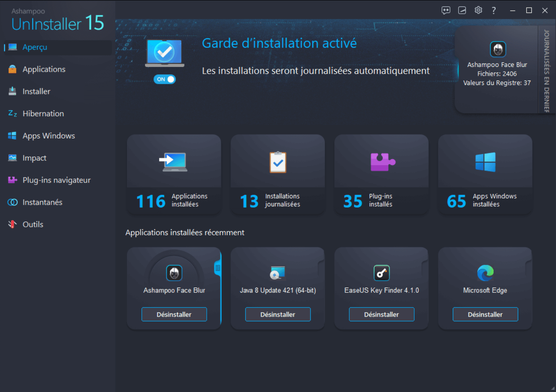Click the Microsoft Edge logo icon
Image resolution: width=556 pixels, height=392 pixels.
pos(485,273)
